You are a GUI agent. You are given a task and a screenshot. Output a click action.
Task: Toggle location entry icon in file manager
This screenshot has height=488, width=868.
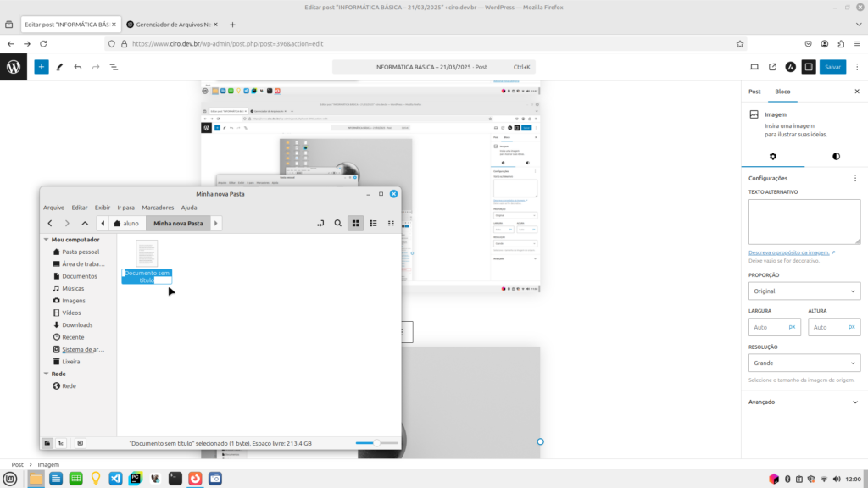tap(320, 223)
